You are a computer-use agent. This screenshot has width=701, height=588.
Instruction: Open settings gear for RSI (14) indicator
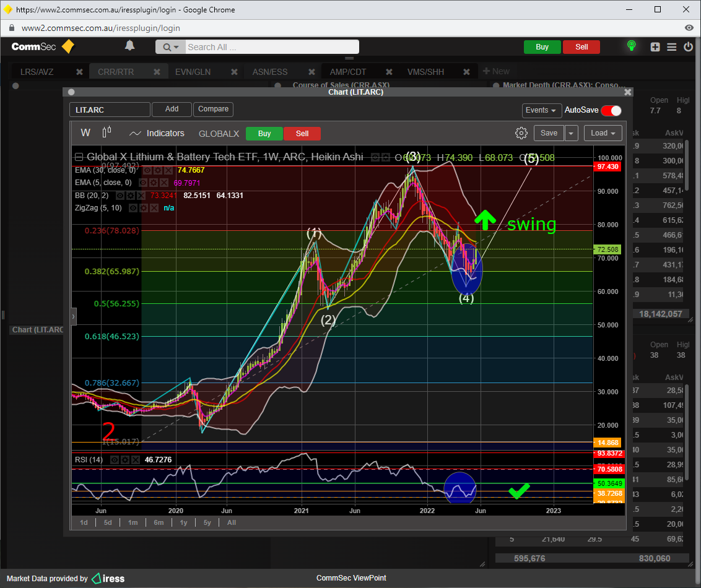click(x=126, y=460)
